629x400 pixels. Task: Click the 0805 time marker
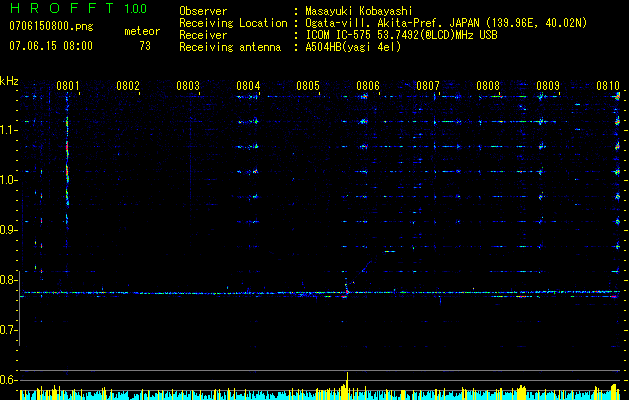[308, 86]
